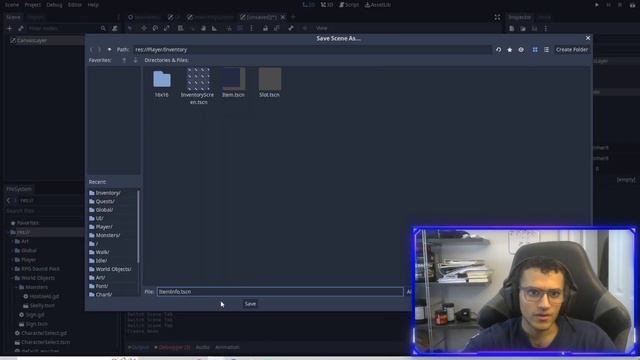Toggle hidden files visibility eye icon
The height and width of the screenshot is (360, 640).
(521, 50)
